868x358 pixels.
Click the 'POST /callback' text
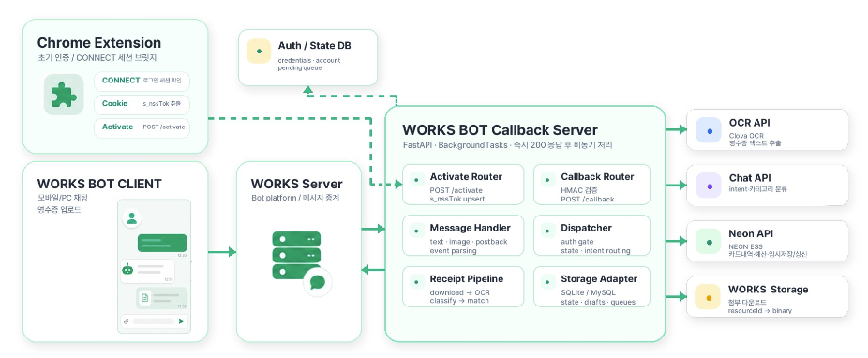click(x=588, y=200)
